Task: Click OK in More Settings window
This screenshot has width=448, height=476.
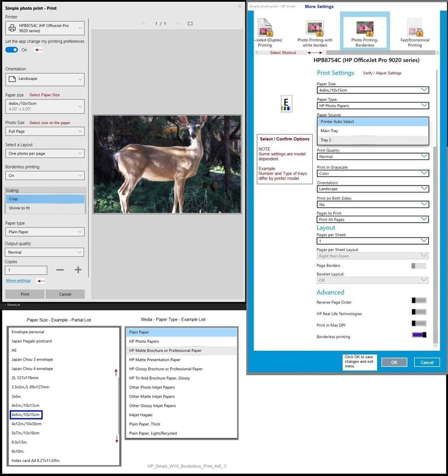Action: coord(394,362)
